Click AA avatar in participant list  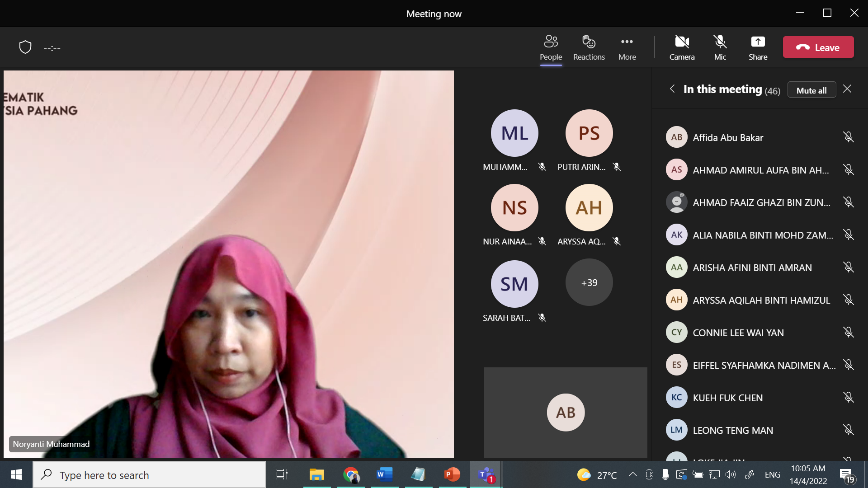click(676, 267)
